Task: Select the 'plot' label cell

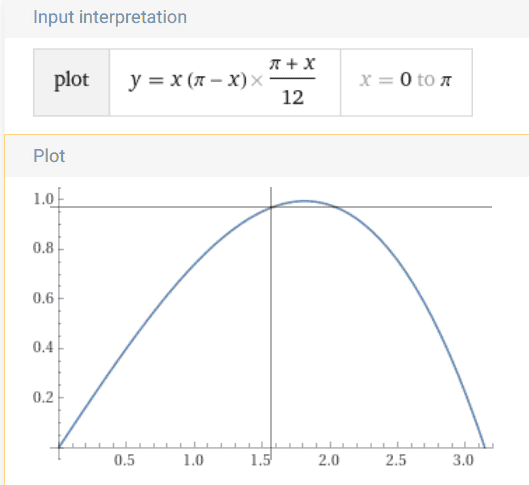Action: (x=72, y=82)
